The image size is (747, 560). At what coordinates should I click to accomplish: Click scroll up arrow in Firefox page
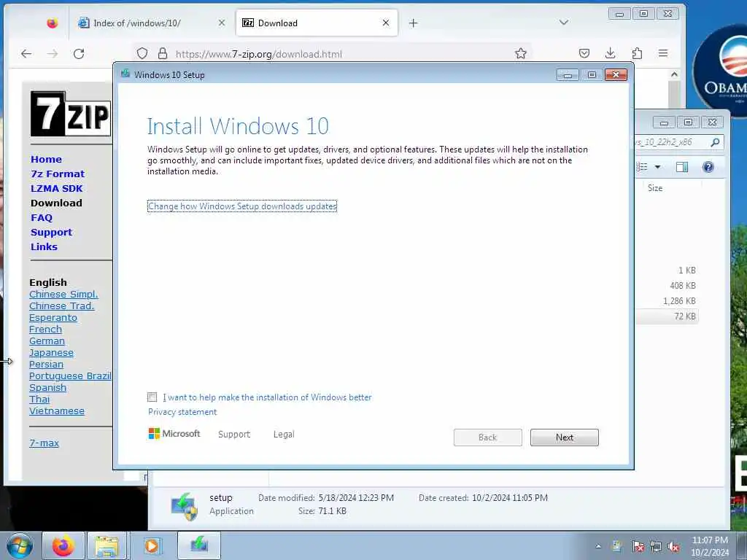coord(674,74)
